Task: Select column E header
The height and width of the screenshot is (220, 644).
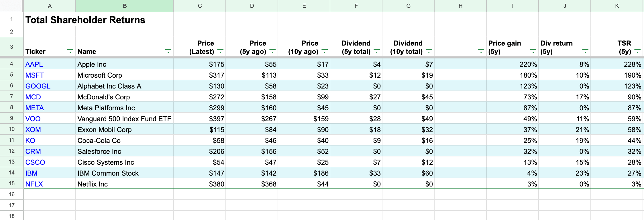Action: [304, 6]
